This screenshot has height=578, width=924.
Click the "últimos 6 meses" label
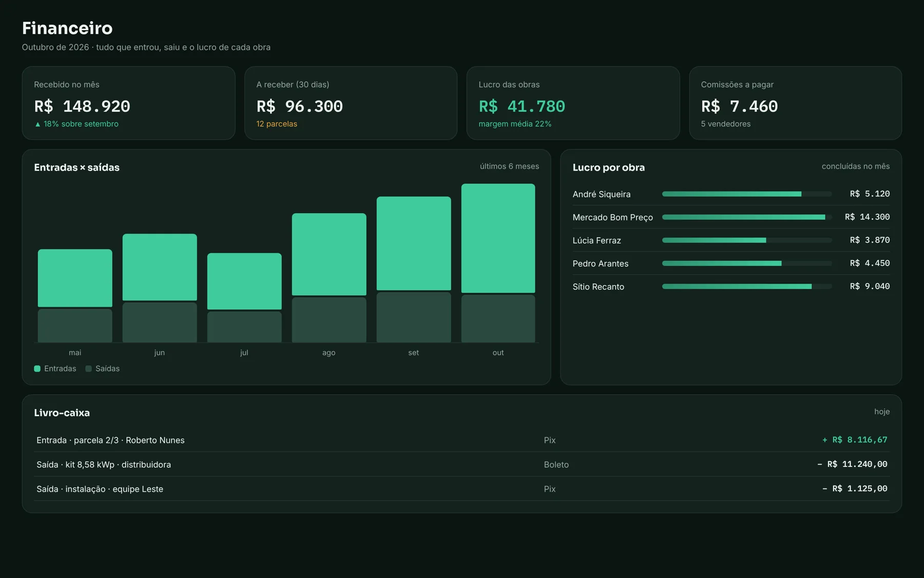(x=509, y=166)
